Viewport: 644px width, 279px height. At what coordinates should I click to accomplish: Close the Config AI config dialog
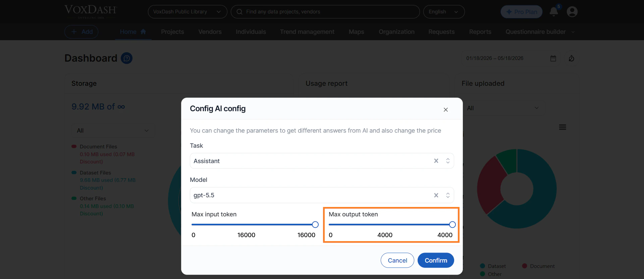coord(446,110)
